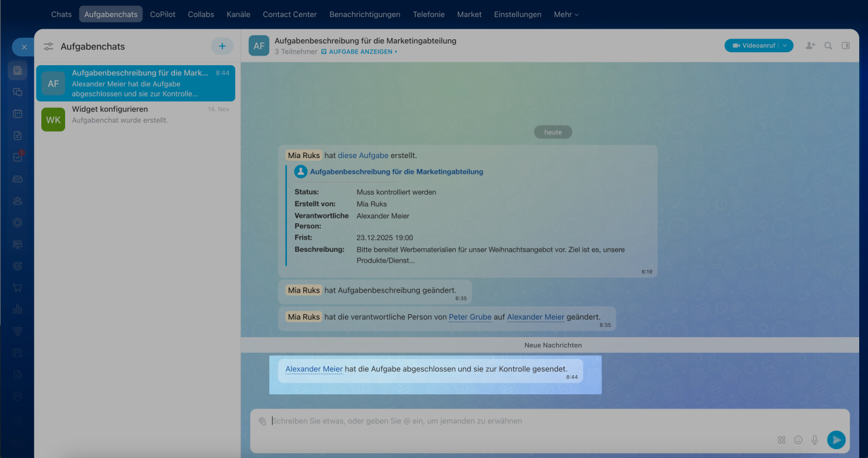The height and width of the screenshot is (458, 868).
Task: Open the funnel sidebar icon
Action: pos(18,330)
